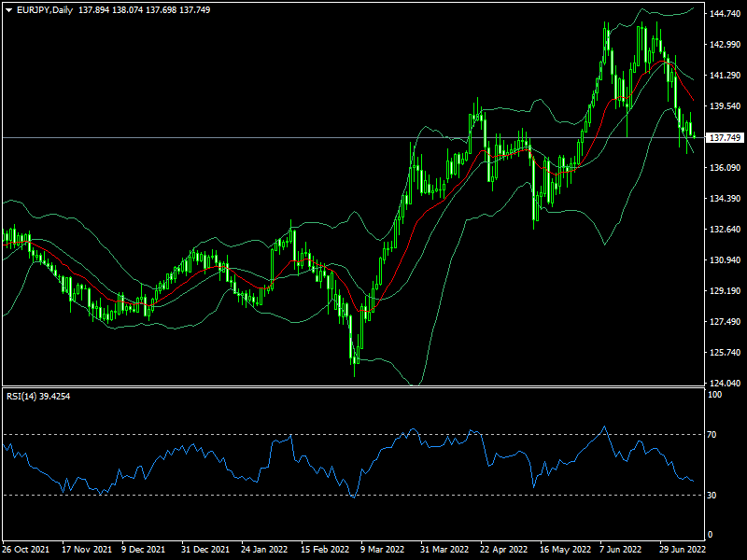Click date label 17 Nov 2021
The image size is (747, 560).
pos(87,549)
